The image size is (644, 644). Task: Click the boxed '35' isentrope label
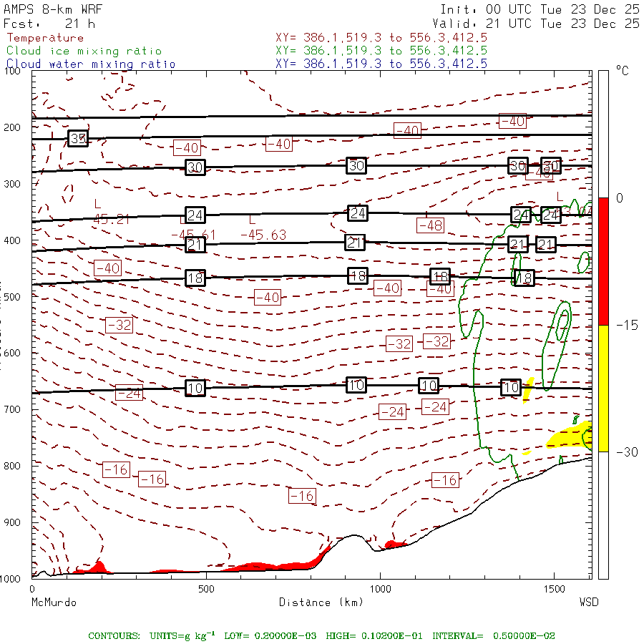tap(78, 138)
